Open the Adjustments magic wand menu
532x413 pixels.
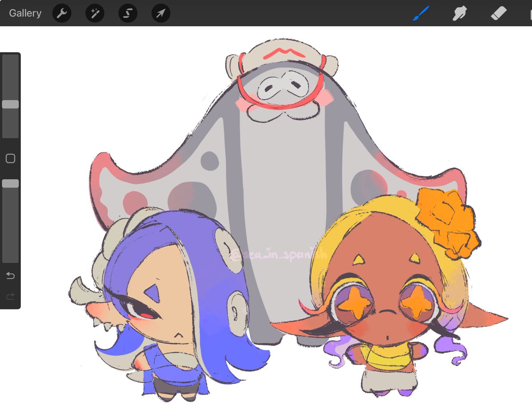(95, 13)
